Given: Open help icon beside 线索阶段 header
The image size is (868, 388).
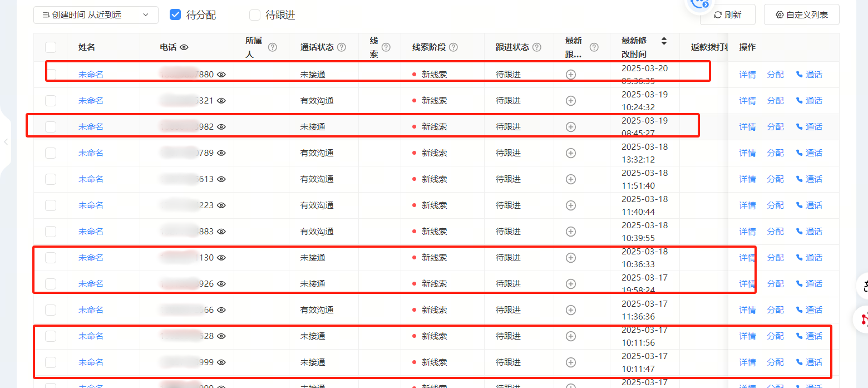Looking at the screenshot, I should coord(453,47).
